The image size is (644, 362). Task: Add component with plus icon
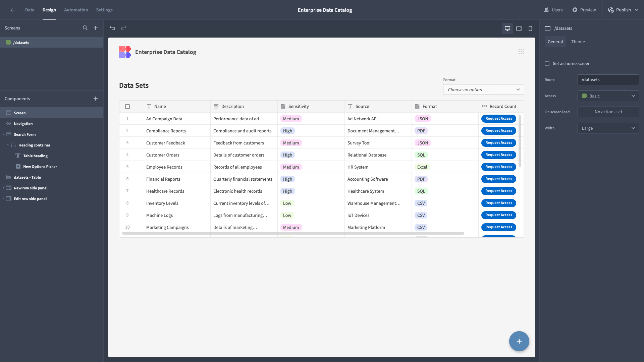(x=96, y=99)
